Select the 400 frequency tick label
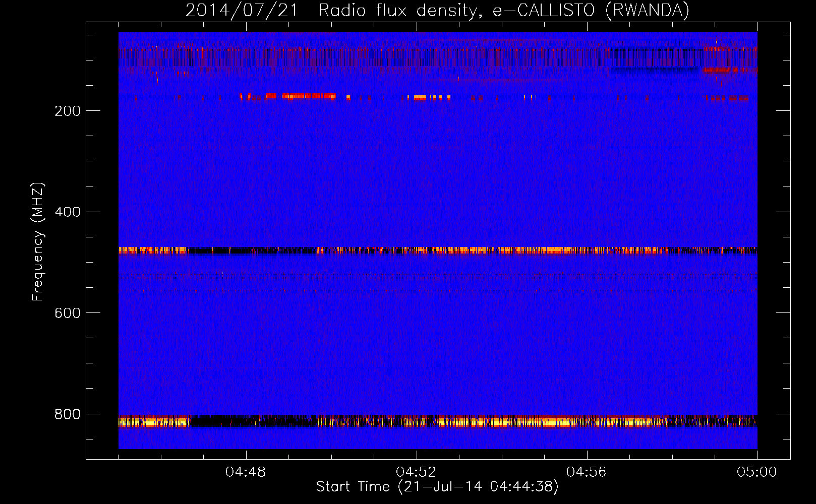816x504 pixels. tap(68, 212)
